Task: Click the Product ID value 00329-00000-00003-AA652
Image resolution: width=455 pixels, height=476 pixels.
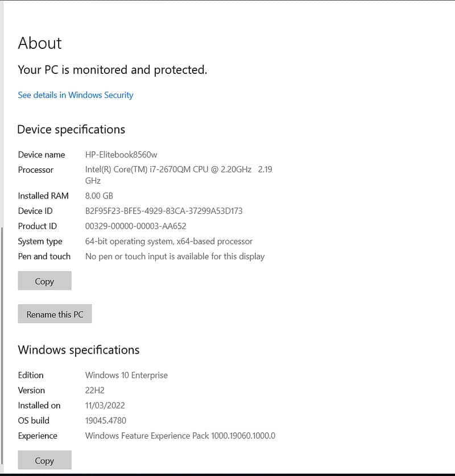Action: [135, 226]
